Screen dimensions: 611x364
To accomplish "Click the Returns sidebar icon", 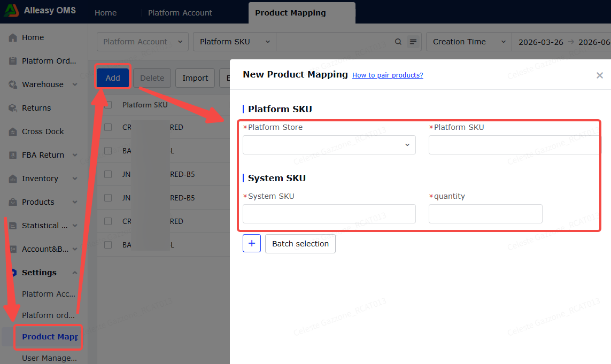I will click(x=13, y=108).
